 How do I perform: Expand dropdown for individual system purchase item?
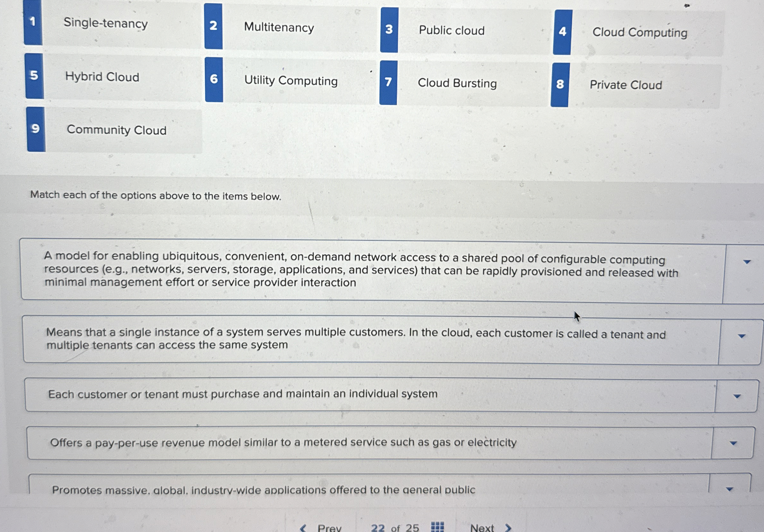737,396
